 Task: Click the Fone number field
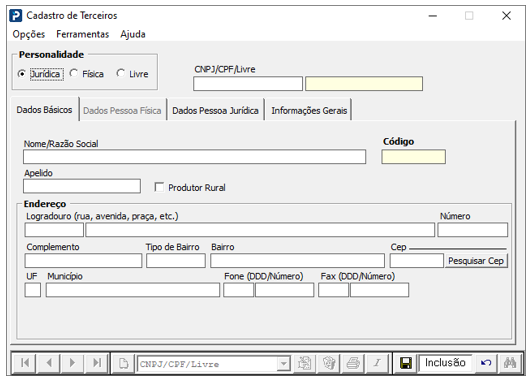(x=284, y=290)
